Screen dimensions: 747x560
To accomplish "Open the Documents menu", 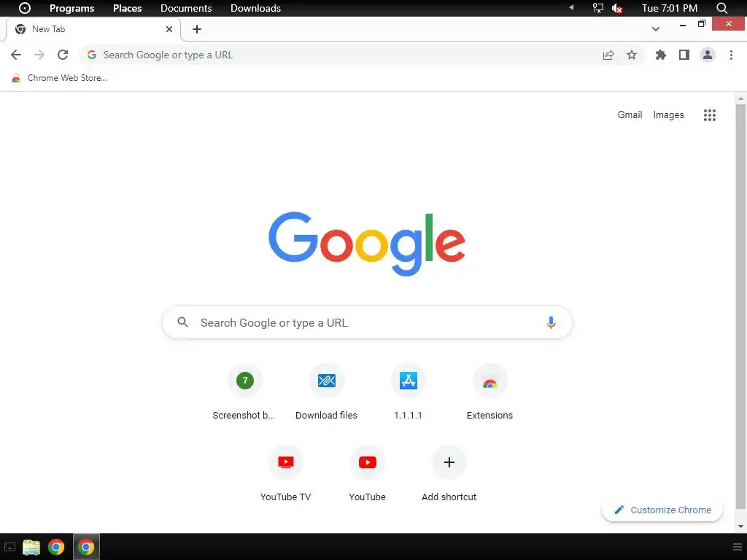I will [x=186, y=8].
